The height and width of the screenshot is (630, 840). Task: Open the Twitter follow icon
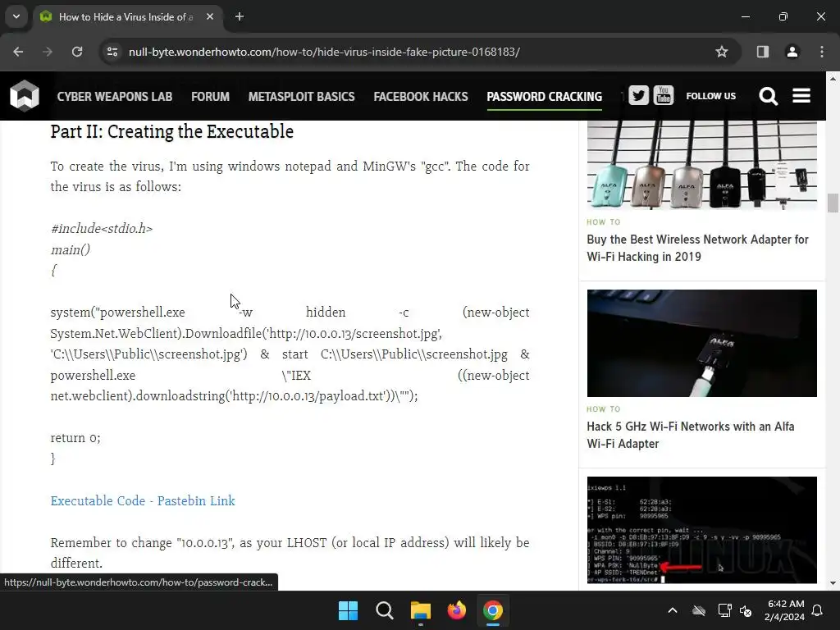pos(638,95)
